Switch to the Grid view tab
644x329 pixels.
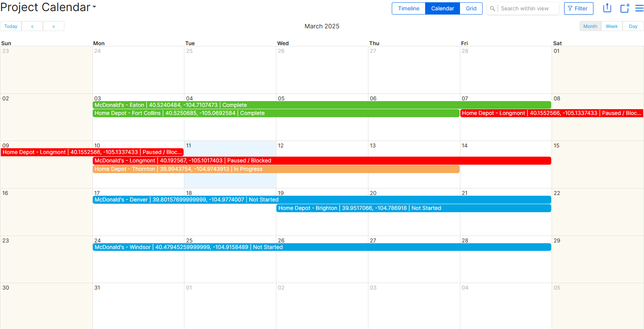pos(471,8)
